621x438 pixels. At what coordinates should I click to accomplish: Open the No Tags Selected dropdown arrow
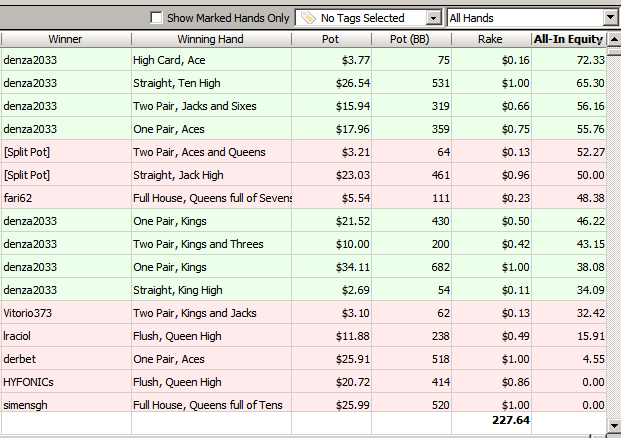pos(433,18)
